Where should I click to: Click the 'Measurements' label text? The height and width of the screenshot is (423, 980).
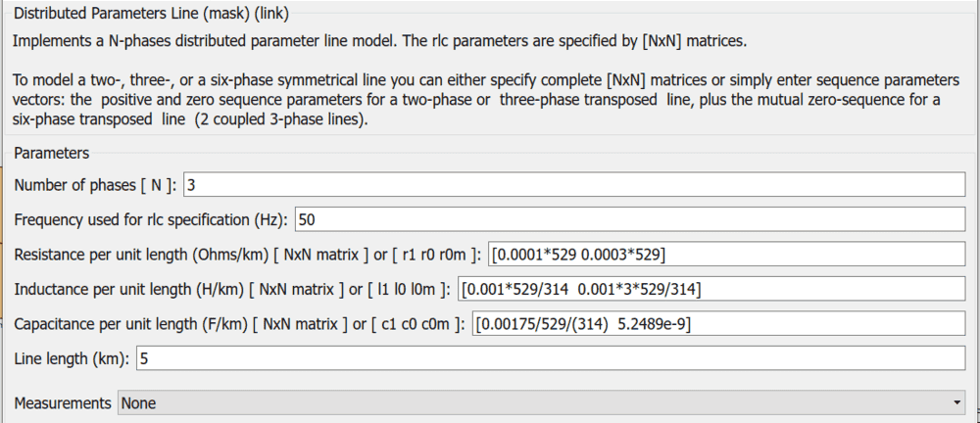[x=63, y=402]
